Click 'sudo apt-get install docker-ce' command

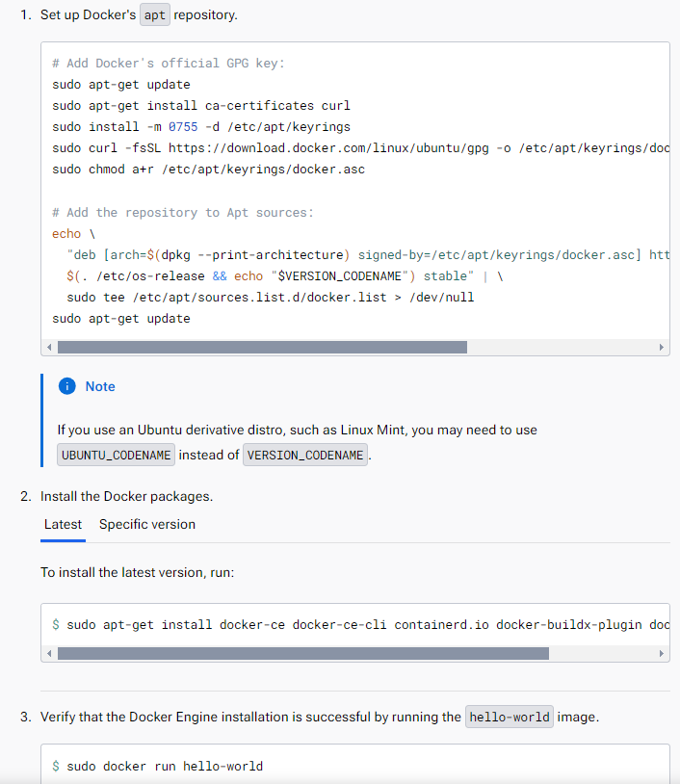(368, 625)
